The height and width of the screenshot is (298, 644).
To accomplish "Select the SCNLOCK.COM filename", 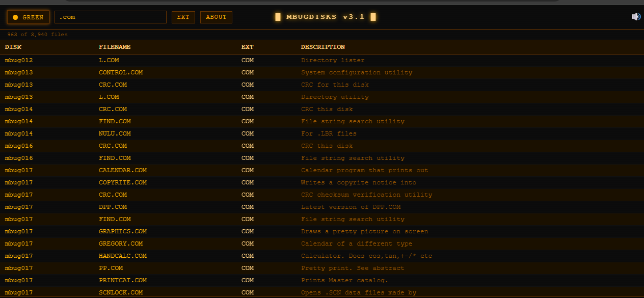I will (x=121, y=292).
